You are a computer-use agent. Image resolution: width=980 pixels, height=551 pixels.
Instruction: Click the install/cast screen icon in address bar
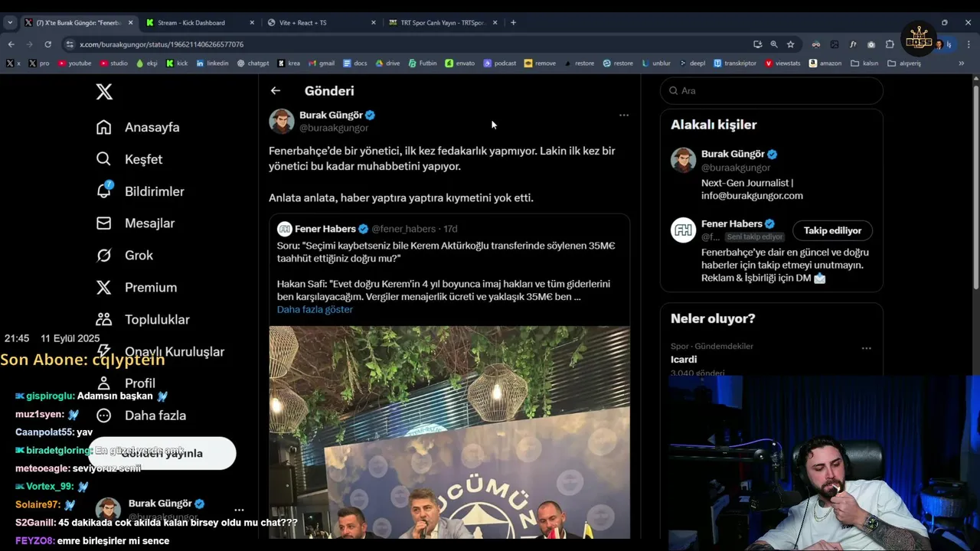(757, 44)
